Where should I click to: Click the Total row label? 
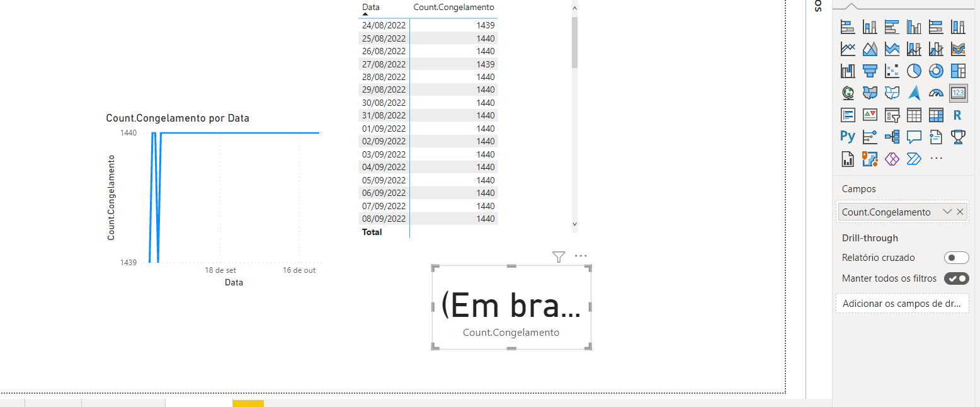pyautogui.click(x=372, y=232)
